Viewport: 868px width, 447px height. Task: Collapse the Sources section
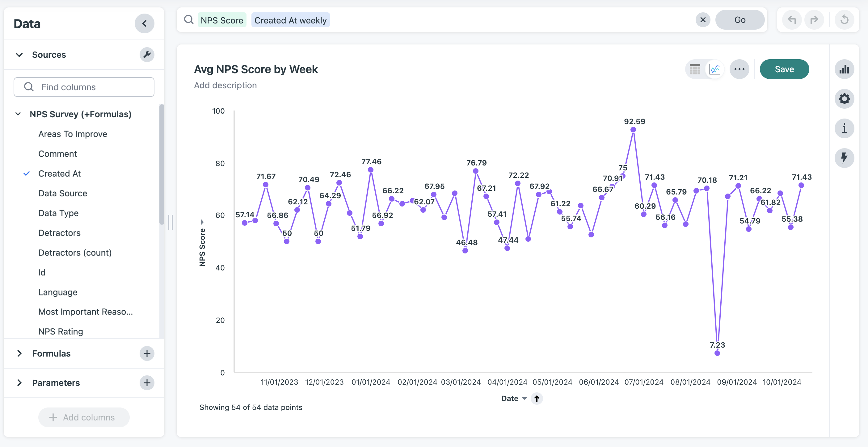pos(19,55)
